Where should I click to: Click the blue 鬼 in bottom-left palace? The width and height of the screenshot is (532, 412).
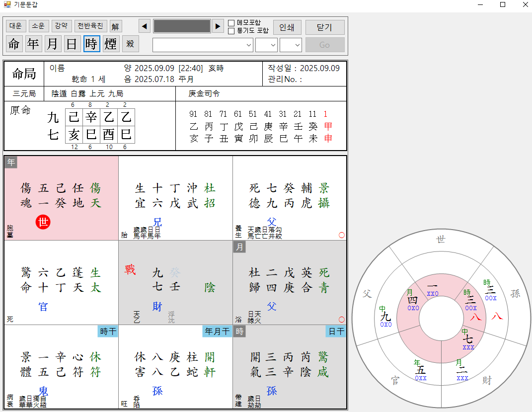pyautogui.click(x=43, y=391)
